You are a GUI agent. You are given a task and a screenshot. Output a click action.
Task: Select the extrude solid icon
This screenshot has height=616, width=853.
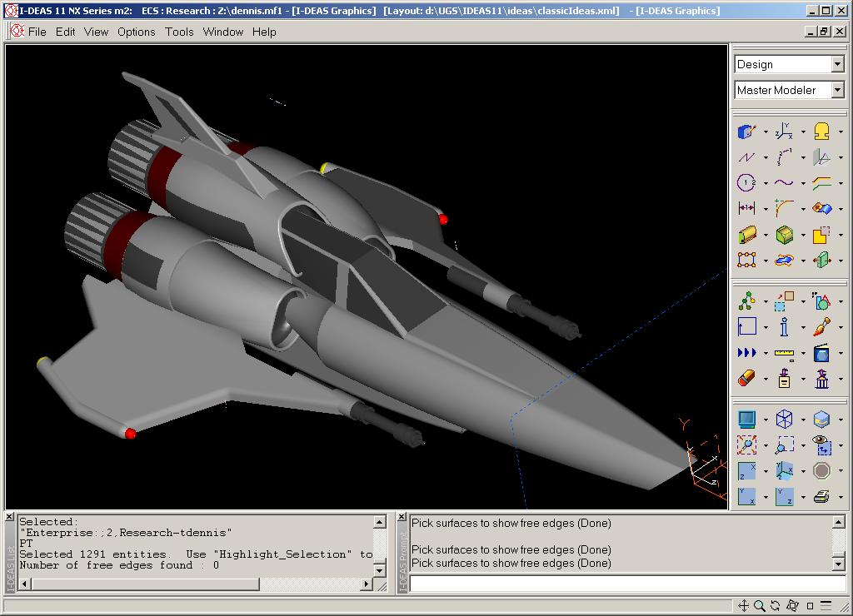click(746, 235)
